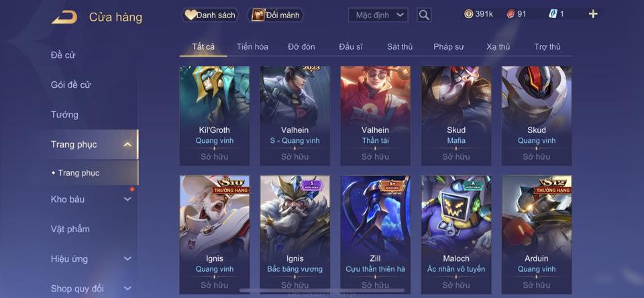Tap the red ruby currency icon

[510, 14]
